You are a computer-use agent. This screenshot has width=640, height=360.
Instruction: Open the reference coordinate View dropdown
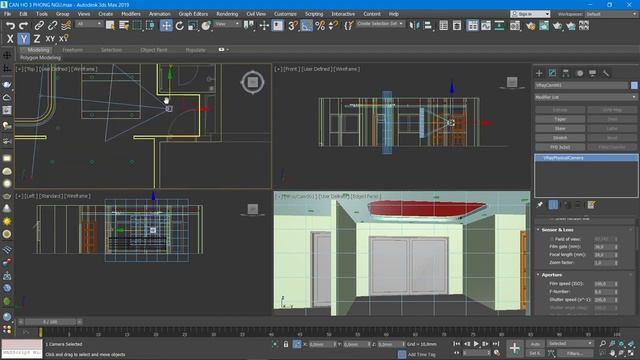point(227,24)
